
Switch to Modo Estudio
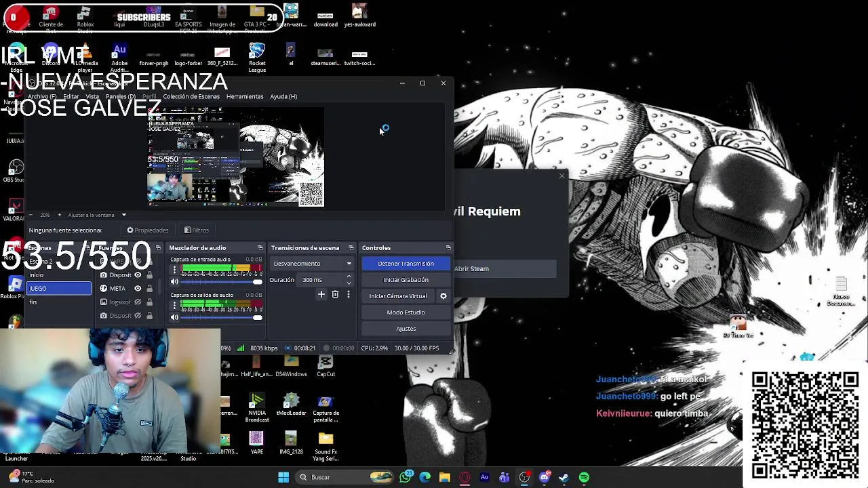(x=406, y=312)
